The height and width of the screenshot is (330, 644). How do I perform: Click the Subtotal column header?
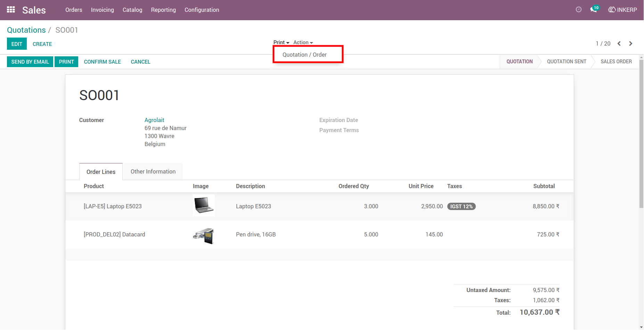(x=544, y=186)
